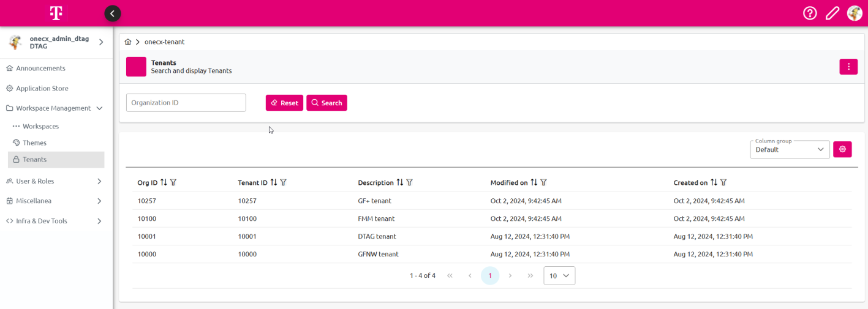The image size is (868, 309).
Task: Toggle sorting on Modified on column
Action: point(534,183)
